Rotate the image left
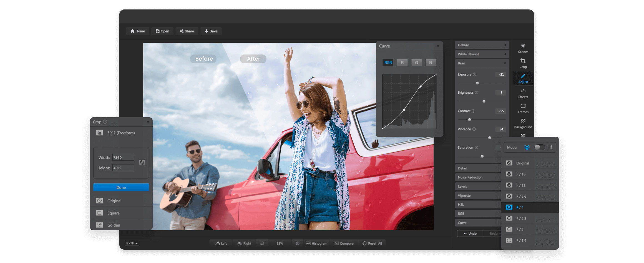Viewport: 644px width, 263px height. click(221, 243)
